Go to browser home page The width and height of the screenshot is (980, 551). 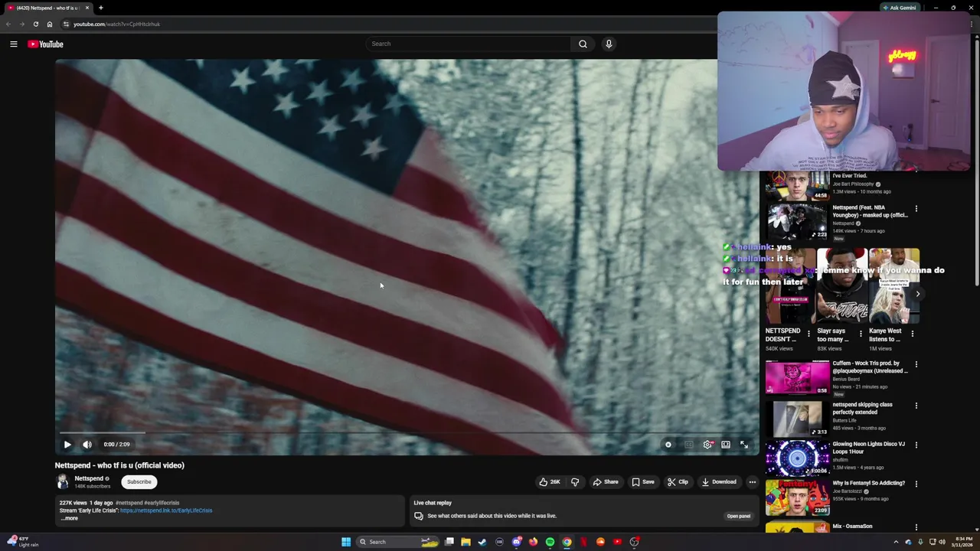(50, 24)
